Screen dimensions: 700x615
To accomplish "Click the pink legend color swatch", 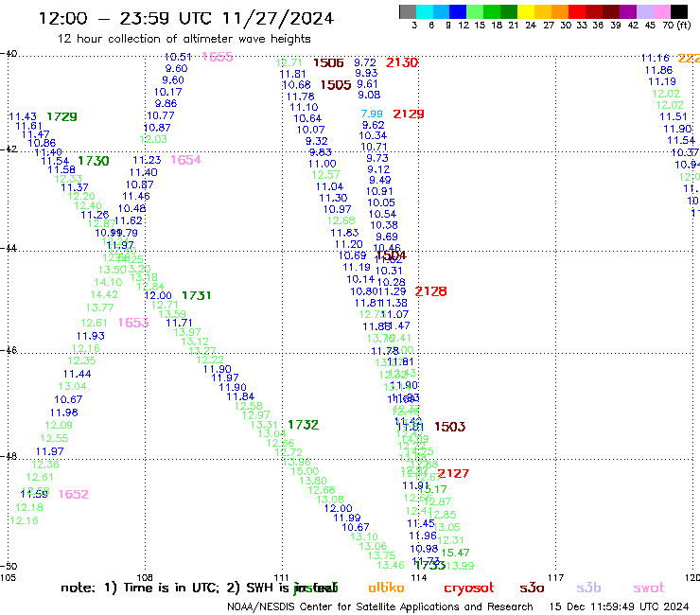I will pyautogui.click(x=661, y=11).
